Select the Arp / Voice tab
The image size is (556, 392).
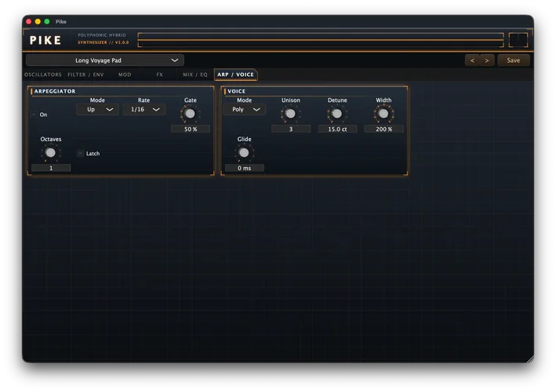click(235, 74)
